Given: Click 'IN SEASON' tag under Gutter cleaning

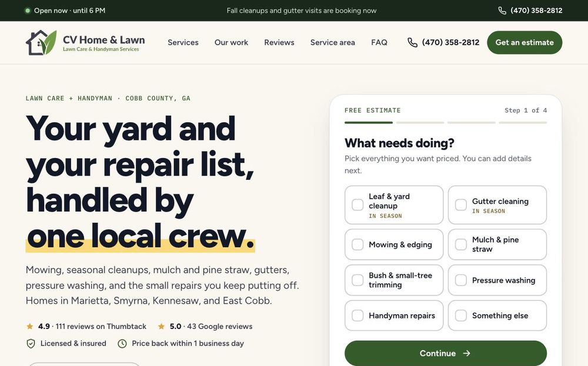Looking at the screenshot, I should click(x=489, y=211).
